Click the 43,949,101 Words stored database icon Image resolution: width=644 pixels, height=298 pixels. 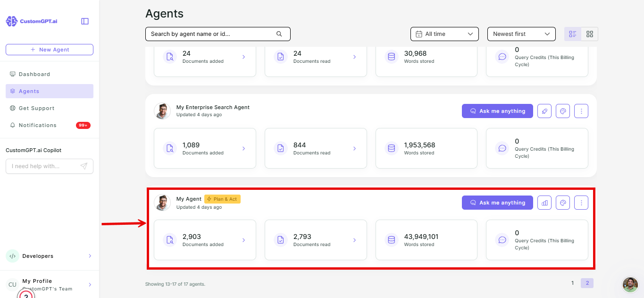(391, 240)
